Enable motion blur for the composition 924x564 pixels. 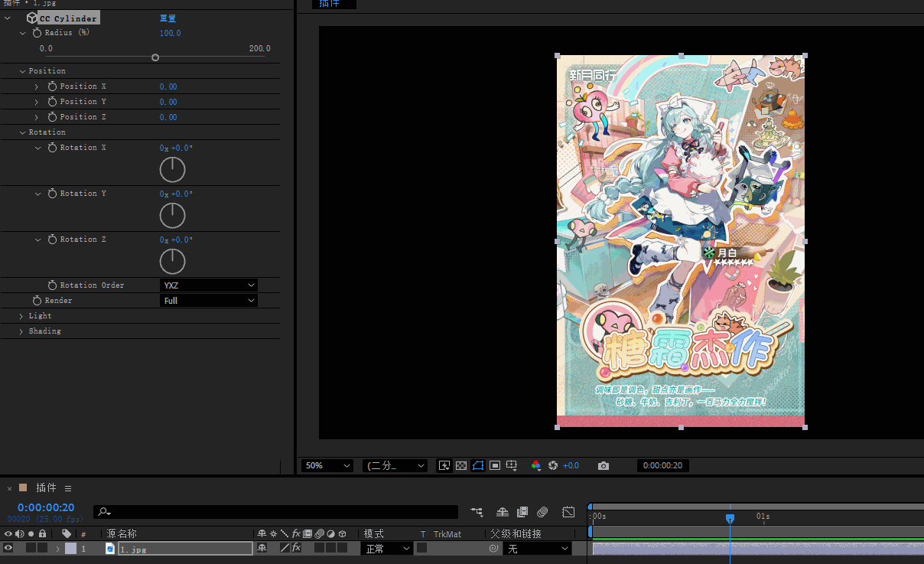tap(542, 512)
